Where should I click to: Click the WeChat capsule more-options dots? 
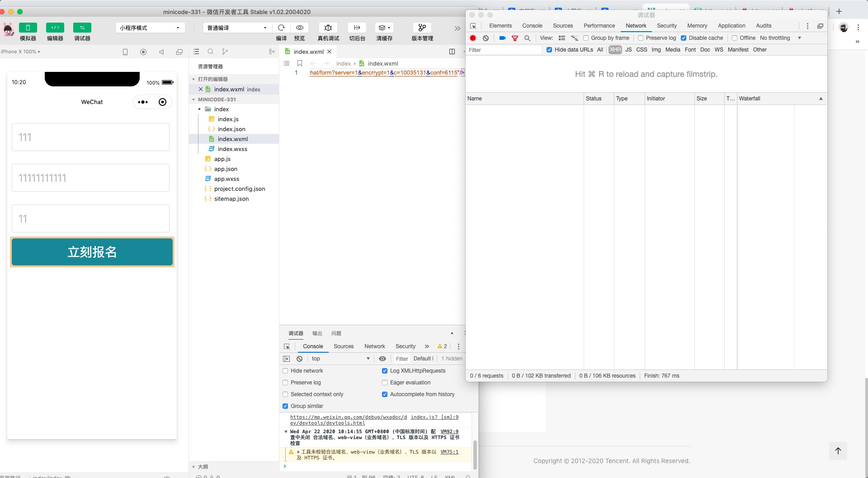pos(143,102)
